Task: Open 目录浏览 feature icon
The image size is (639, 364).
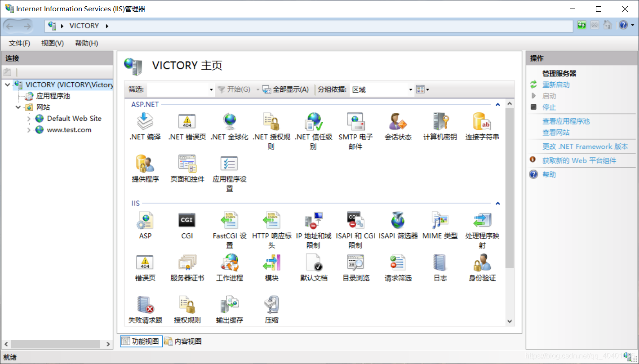Action: click(x=355, y=262)
